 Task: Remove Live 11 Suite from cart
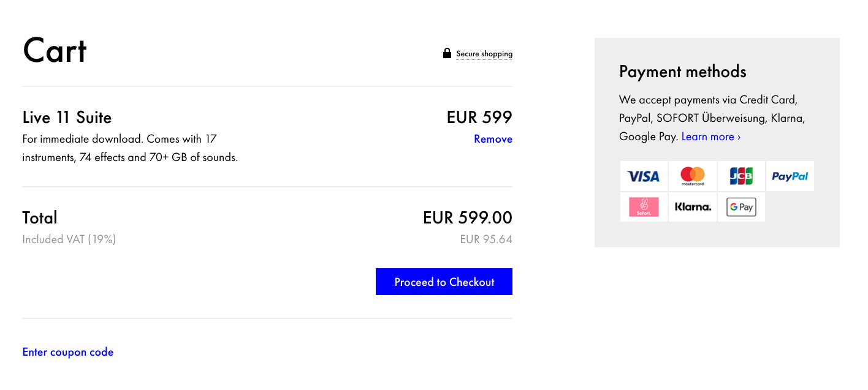493,139
